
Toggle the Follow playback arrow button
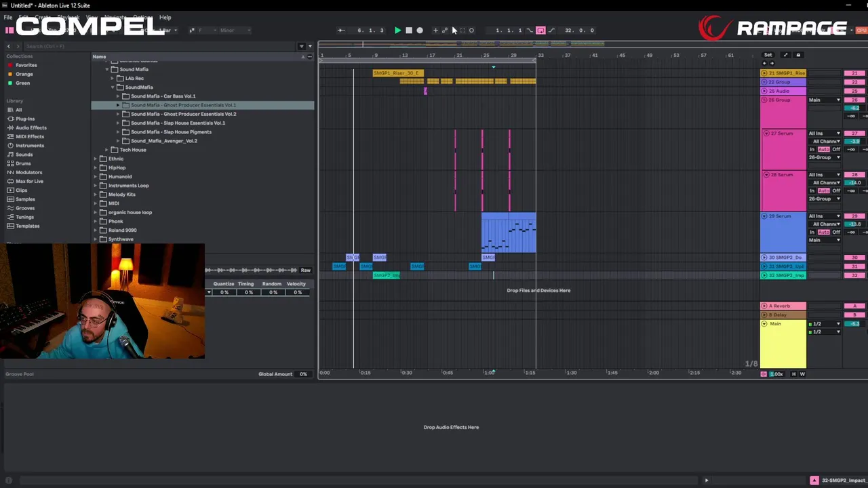[341, 30]
